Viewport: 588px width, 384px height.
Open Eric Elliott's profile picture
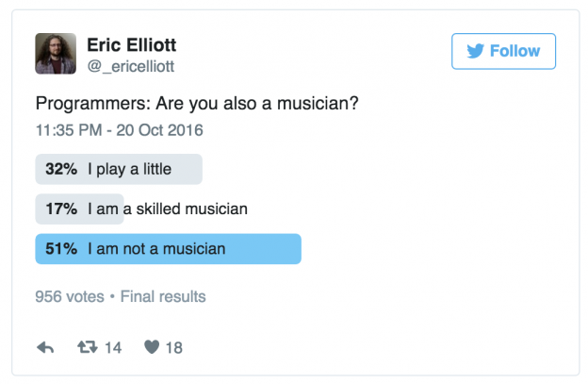point(56,54)
